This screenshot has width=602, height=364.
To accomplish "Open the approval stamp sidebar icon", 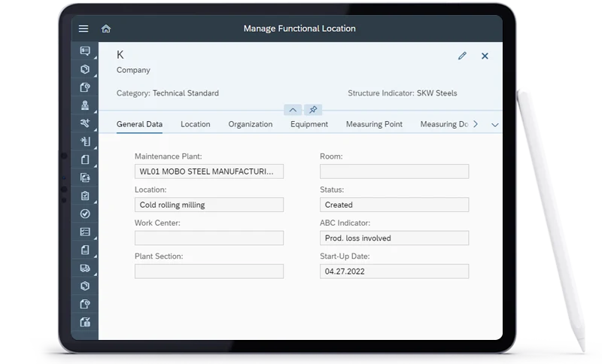I will [85, 105].
